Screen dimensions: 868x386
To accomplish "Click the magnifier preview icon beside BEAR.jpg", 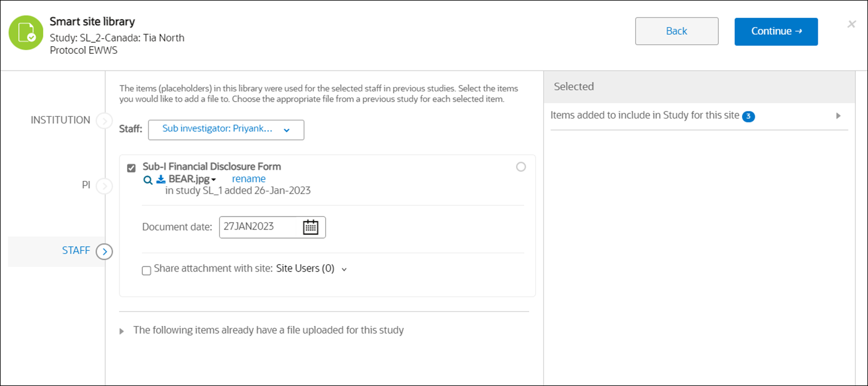I will (x=149, y=180).
